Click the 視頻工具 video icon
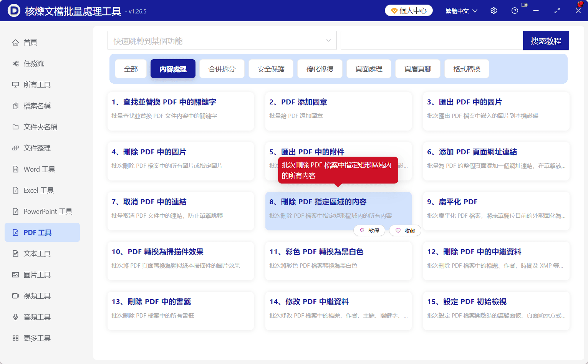Image resolution: width=588 pixels, height=364 pixels. [x=15, y=296]
